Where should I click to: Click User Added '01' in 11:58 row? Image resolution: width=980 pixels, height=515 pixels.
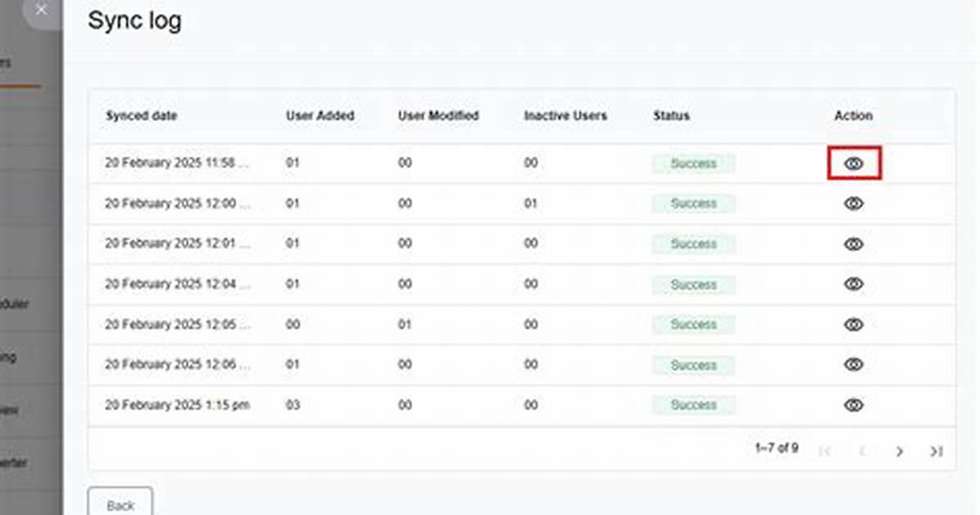[293, 162]
